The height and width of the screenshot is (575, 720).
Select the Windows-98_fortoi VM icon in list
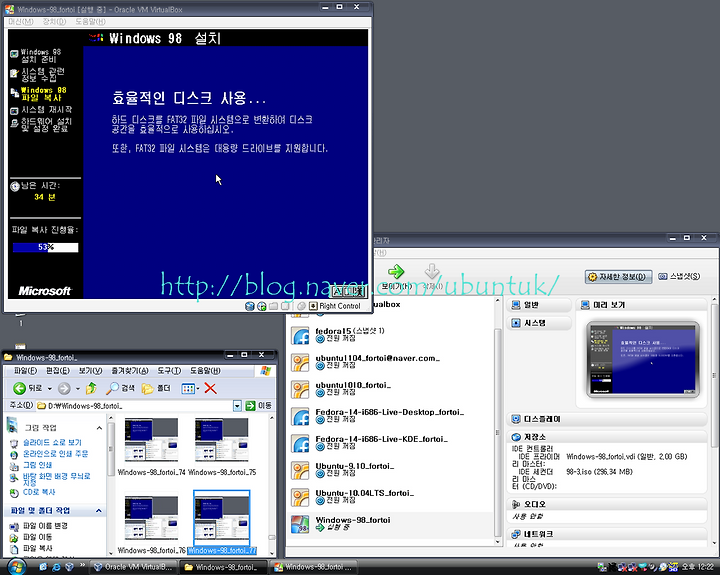300,524
